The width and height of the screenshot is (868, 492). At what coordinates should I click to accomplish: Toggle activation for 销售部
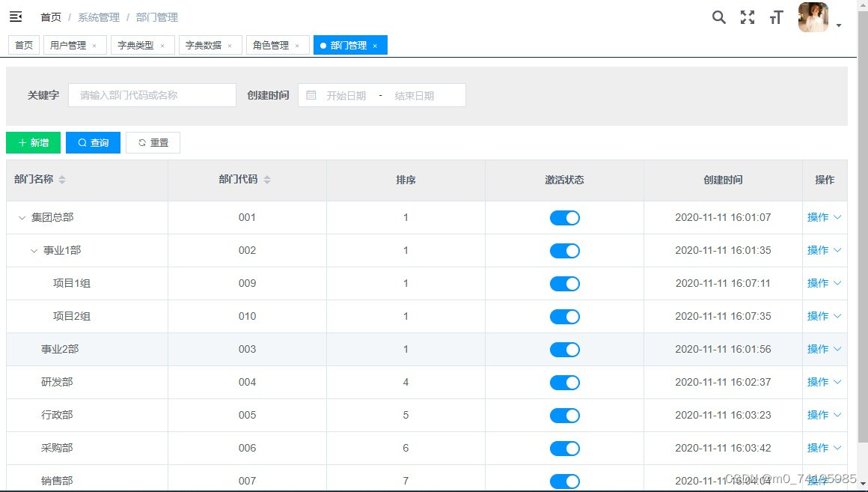tap(565, 481)
